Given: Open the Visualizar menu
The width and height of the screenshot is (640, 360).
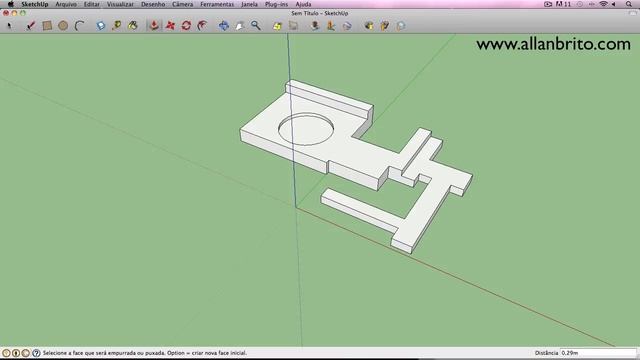Looking at the screenshot, I should pos(120,4).
